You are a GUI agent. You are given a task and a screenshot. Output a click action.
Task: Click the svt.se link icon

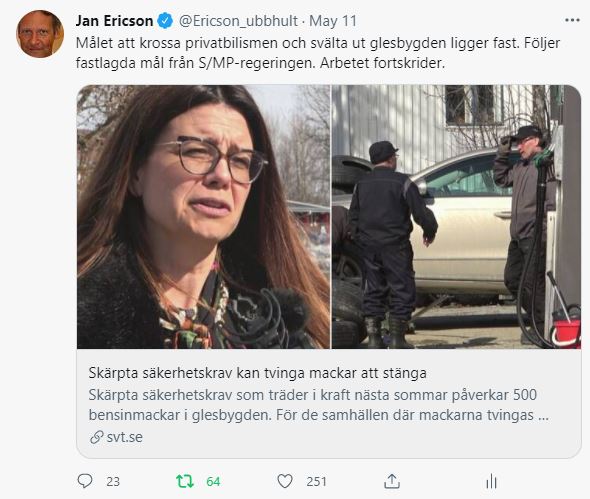pos(97,437)
